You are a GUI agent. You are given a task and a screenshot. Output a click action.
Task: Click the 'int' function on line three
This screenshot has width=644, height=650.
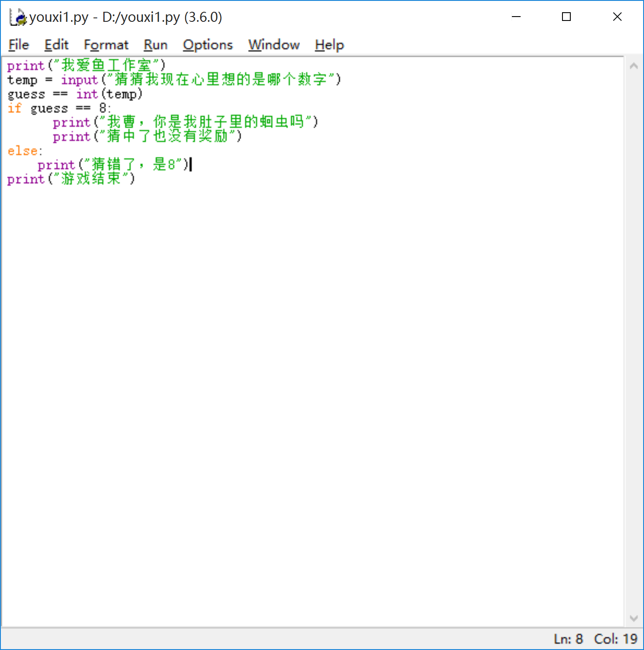pyautogui.click(x=87, y=94)
